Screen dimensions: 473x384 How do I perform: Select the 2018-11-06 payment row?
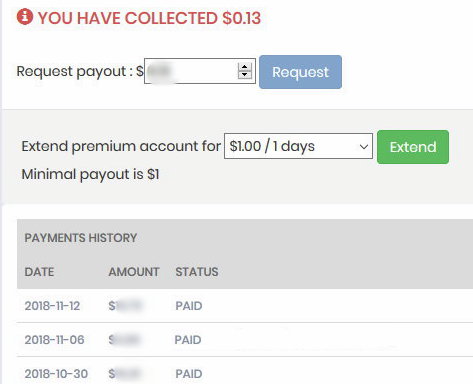[x=245, y=340]
